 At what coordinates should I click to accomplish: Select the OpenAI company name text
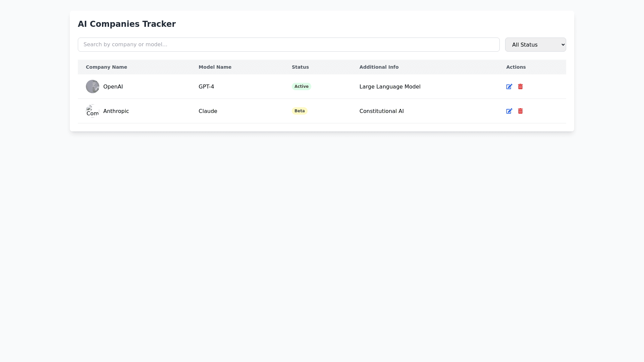[113, 86]
